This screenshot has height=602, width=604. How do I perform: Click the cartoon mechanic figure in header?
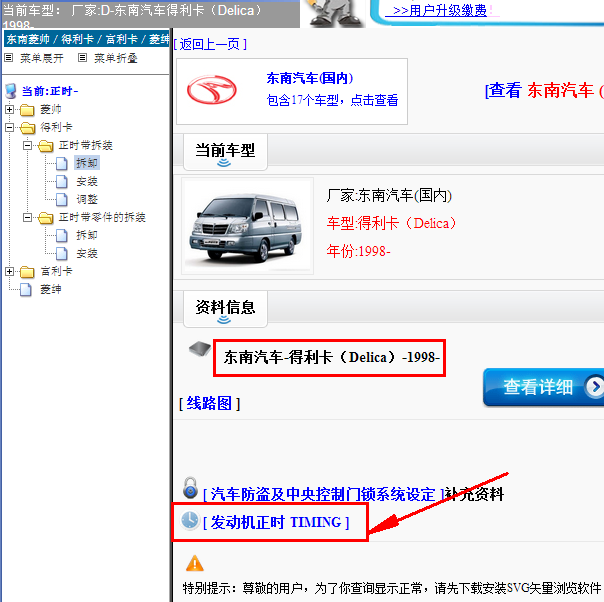[x=335, y=13]
